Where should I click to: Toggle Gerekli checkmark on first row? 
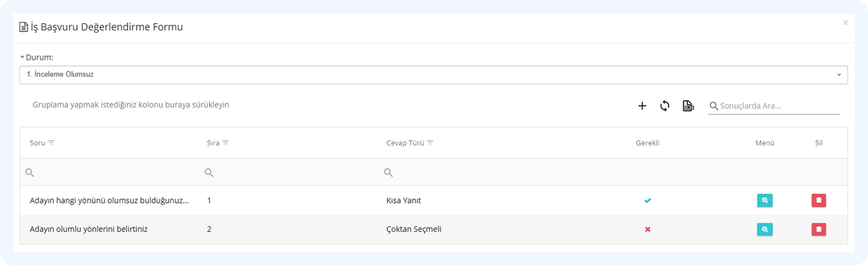coord(647,200)
